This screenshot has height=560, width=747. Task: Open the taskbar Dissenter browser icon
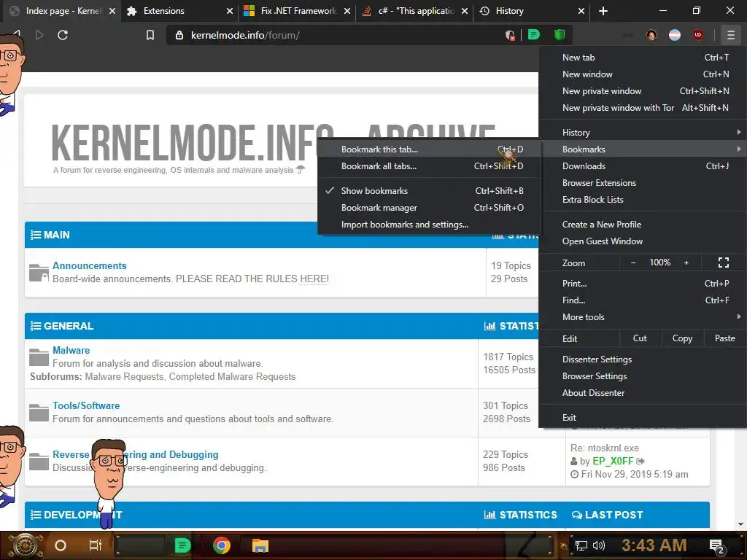(182, 545)
